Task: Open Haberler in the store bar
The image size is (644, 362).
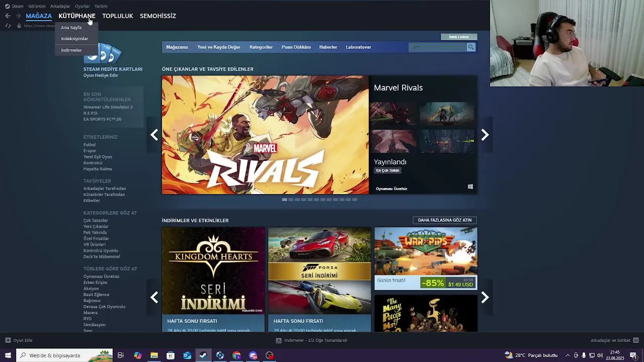Action: [328, 47]
